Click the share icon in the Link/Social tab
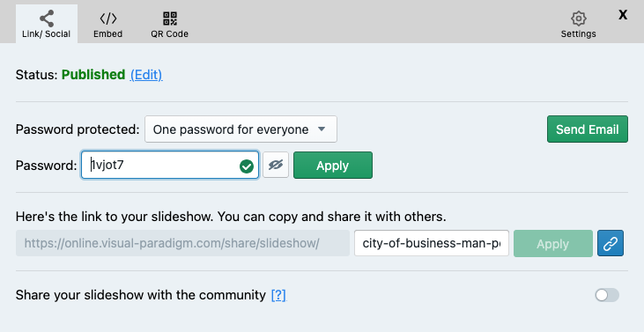644x332 pixels. (47, 18)
